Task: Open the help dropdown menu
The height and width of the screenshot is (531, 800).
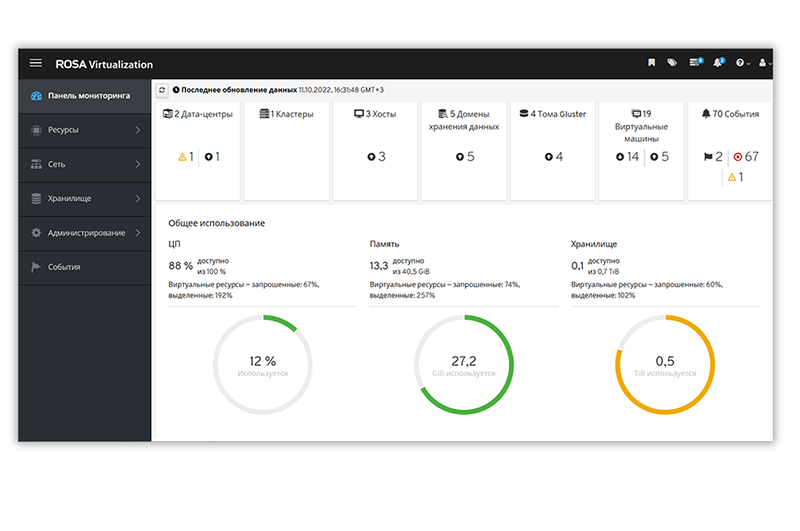Action: click(x=742, y=63)
